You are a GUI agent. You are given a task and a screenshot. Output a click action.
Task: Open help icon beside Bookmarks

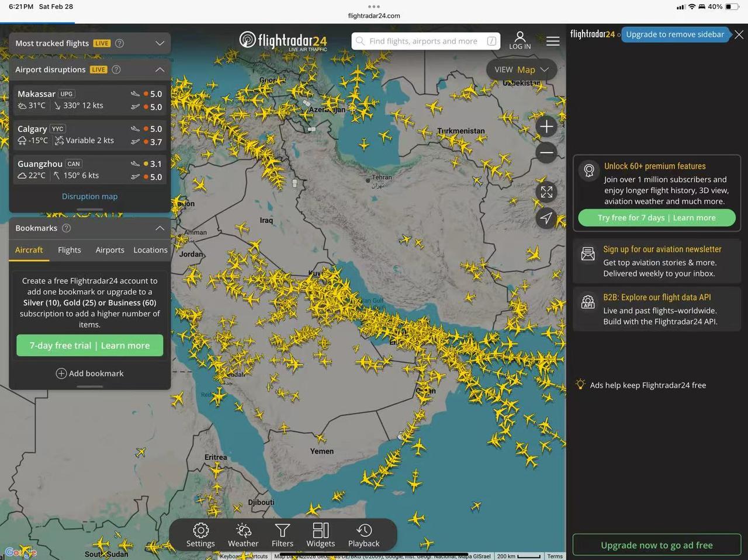(x=67, y=228)
